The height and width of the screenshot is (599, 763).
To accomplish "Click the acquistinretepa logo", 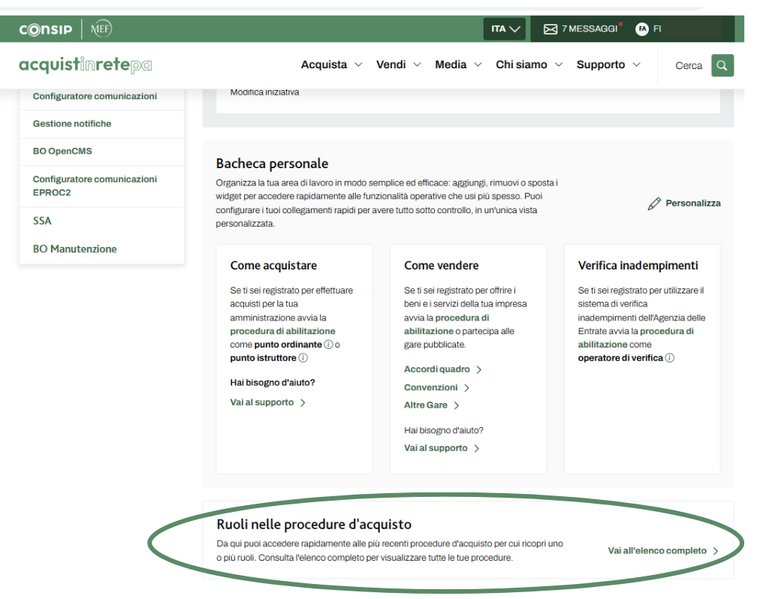I will [x=85, y=66].
